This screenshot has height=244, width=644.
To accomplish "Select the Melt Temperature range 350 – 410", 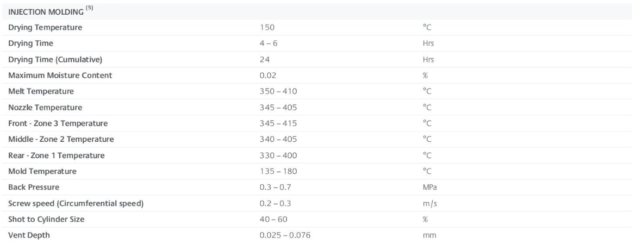I will pos(278,91).
